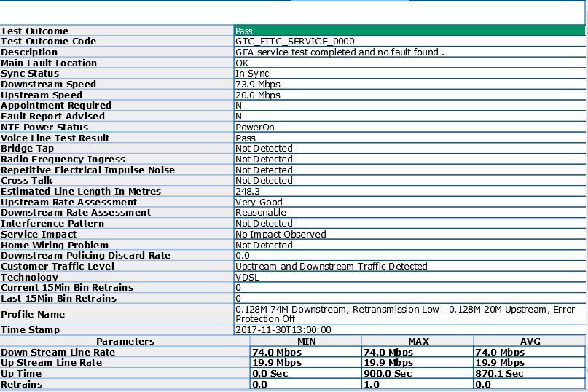Screen dimensions: 588x392
Task: Click the VDSL technology value
Action: point(248,278)
